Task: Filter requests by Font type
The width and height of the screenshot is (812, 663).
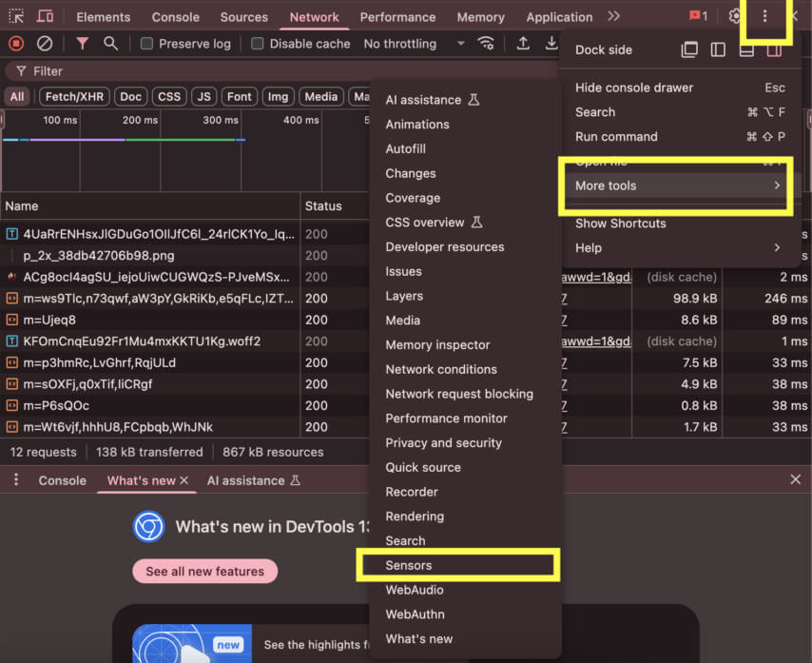Action: point(239,97)
